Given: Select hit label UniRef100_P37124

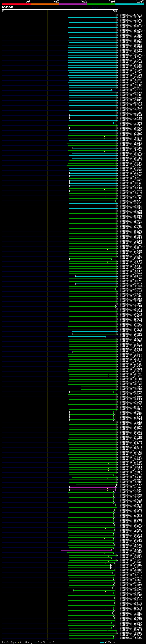Looking at the screenshot, I should coord(131,369).
